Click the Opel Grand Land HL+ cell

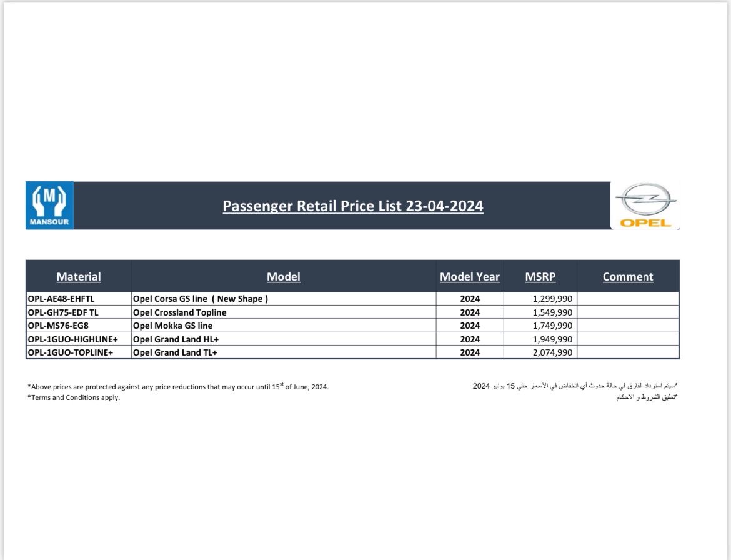coord(176,339)
